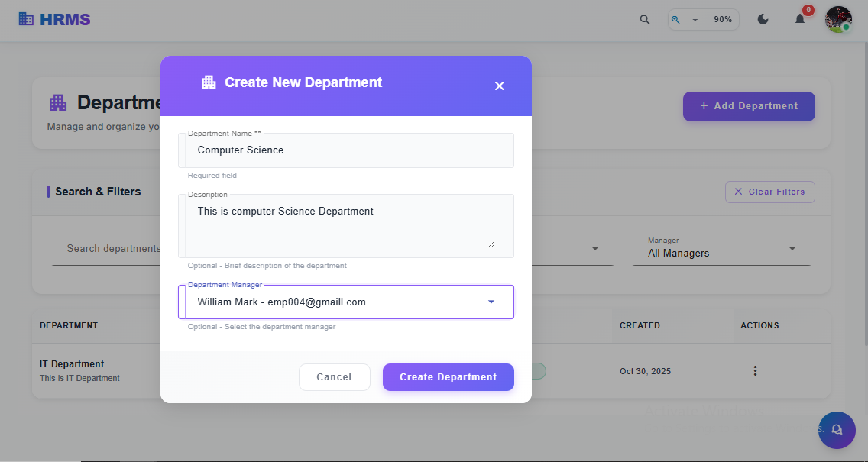Open the user profile avatar

(x=838, y=19)
